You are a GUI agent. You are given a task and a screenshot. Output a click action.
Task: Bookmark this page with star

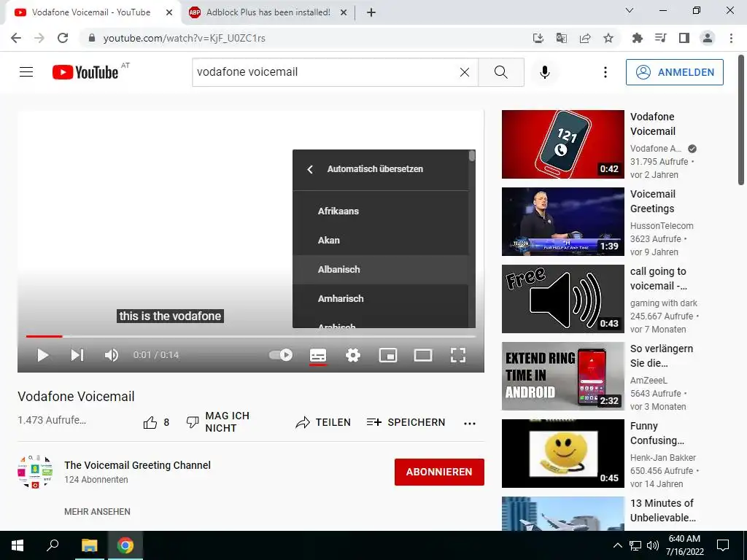point(608,38)
